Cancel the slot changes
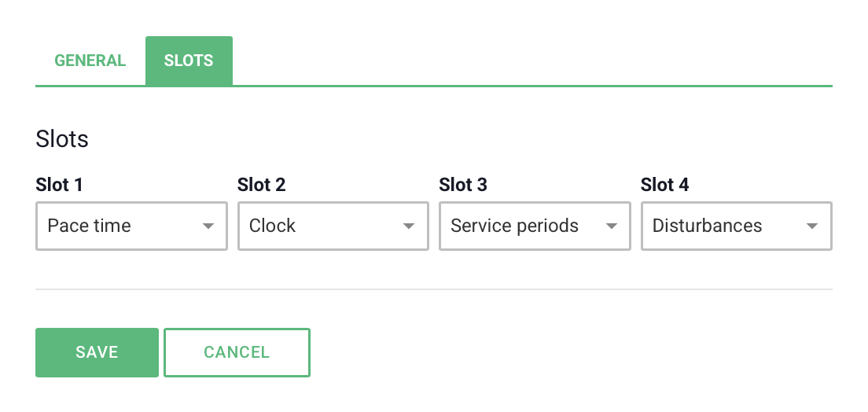This screenshot has height=412, width=868. tap(237, 353)
